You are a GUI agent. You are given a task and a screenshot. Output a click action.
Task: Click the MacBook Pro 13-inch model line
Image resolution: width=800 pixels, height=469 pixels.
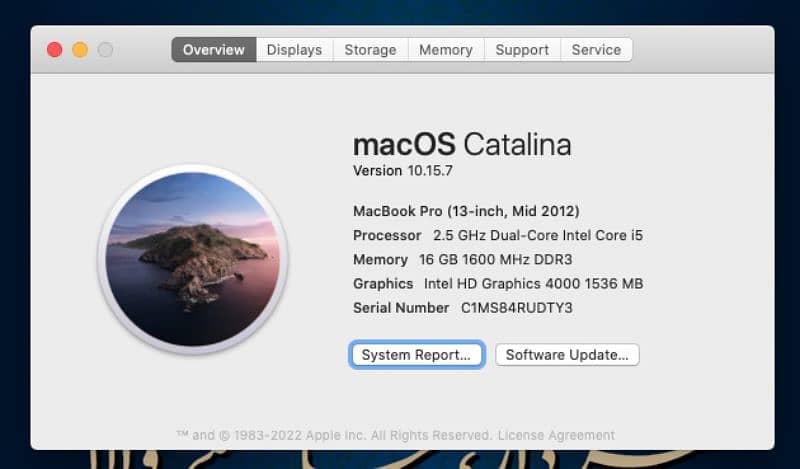(x=466, y=211)
